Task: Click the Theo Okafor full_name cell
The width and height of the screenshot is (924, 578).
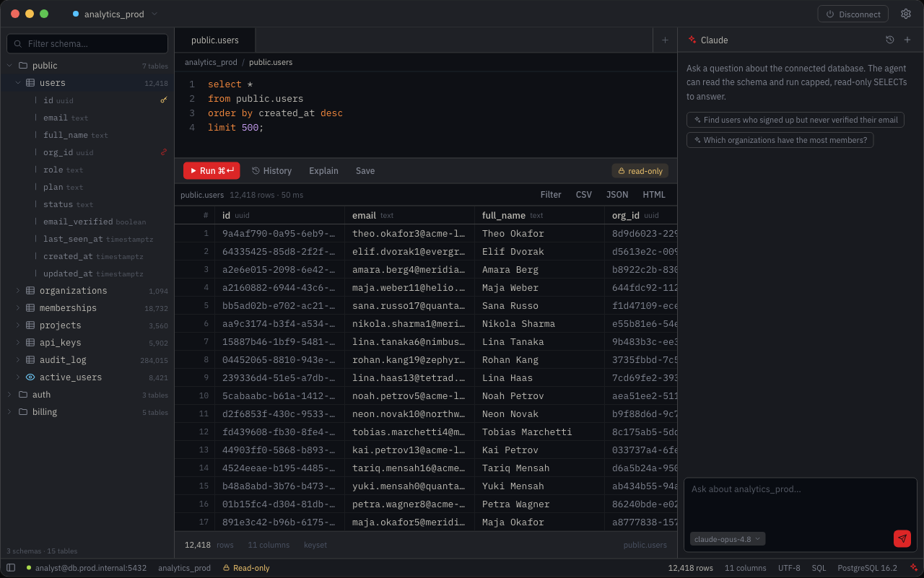Action: tap(539, 234)
